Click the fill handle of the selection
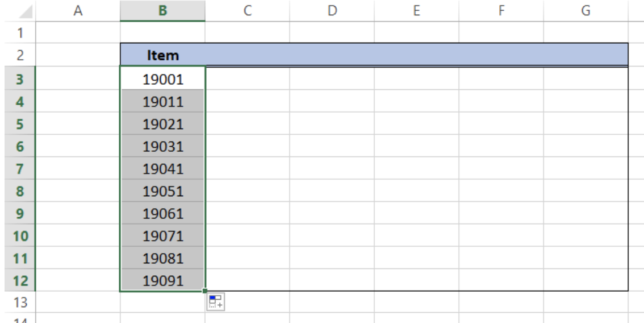Image resolution: width=644 pixels, height=323 pixels. pos(205,291)
